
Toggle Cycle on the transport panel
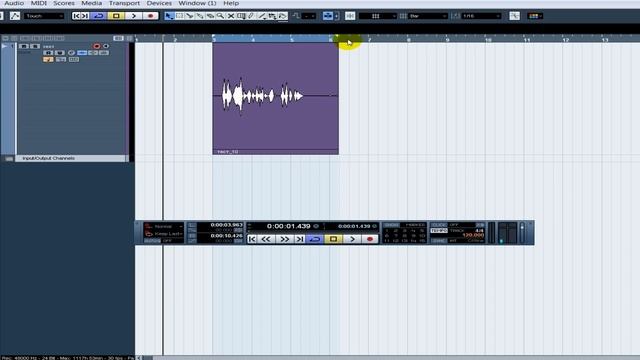[315, 239]
